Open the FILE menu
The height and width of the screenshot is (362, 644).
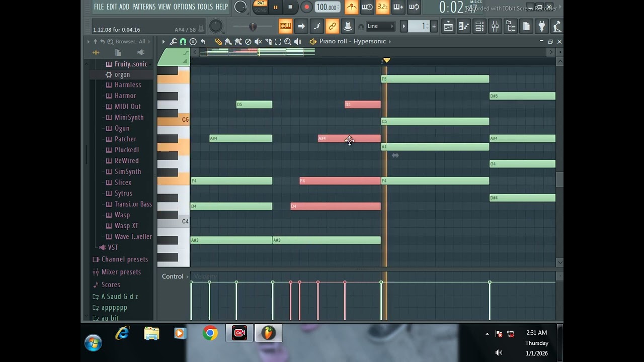point(99,7)
